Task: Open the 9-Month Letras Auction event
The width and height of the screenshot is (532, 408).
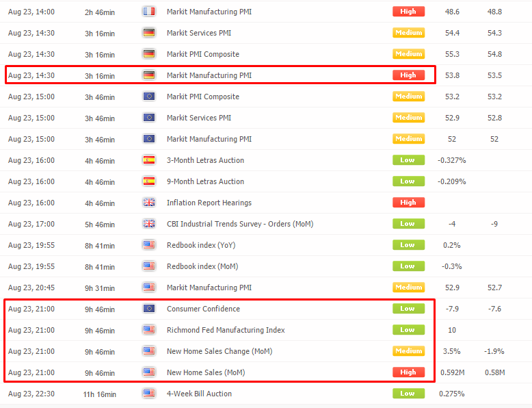Action: [x=205, y=181]
